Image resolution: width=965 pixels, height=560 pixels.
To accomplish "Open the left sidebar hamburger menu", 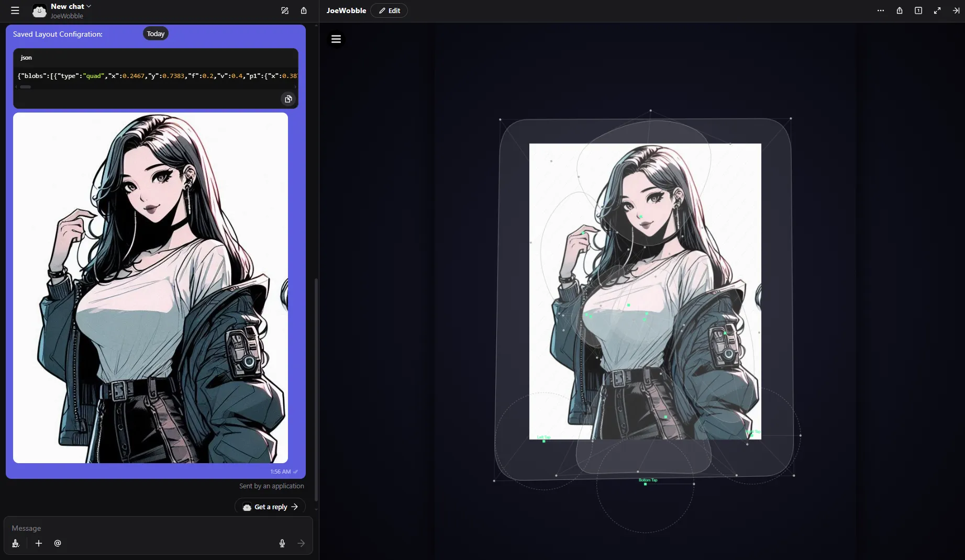I will click(x=15, y=10).
